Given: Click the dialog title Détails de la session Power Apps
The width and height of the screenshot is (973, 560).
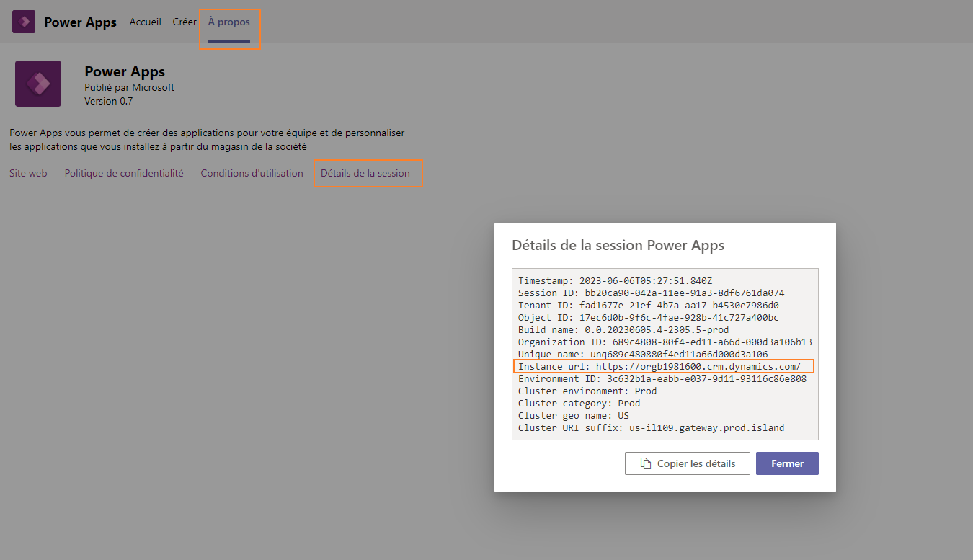Looking at the screenshot, I should tap(618, 245).
